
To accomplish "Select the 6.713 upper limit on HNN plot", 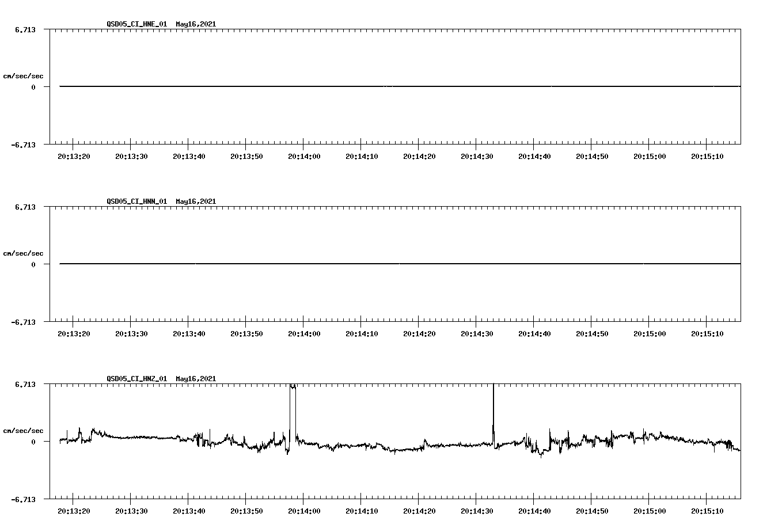I will pyautogui.click(x=25, y=207).
